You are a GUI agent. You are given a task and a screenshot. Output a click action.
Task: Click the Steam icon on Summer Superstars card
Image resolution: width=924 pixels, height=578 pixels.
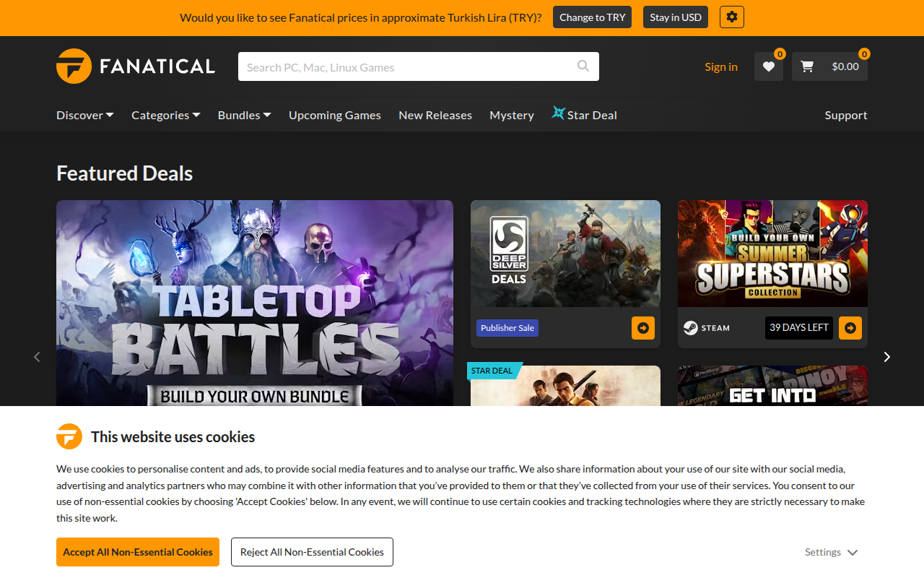point(691,328)
